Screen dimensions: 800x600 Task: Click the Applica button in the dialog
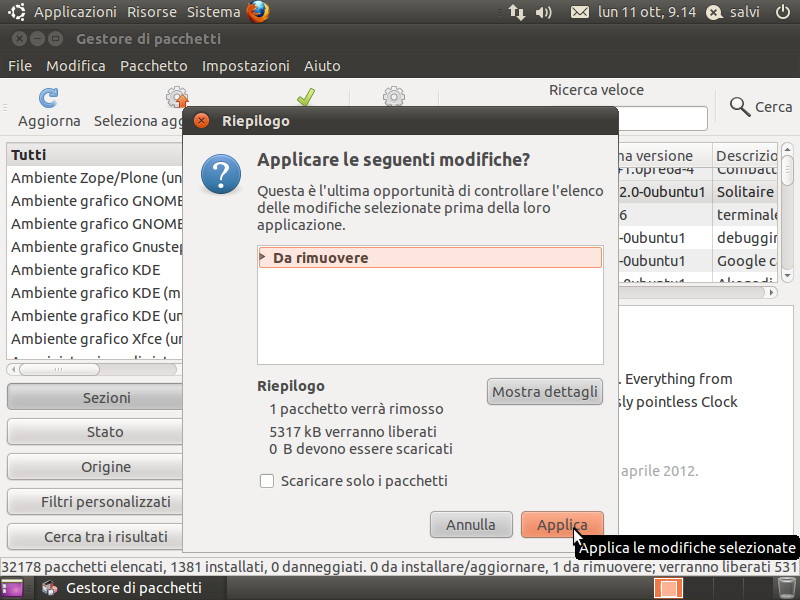click(562, 524)
